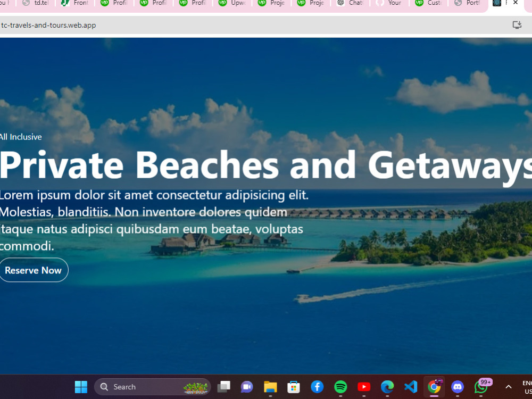Open the GitHub 'Your' tab
This screenshot has width=532, height=399.
tap(390, 3)
